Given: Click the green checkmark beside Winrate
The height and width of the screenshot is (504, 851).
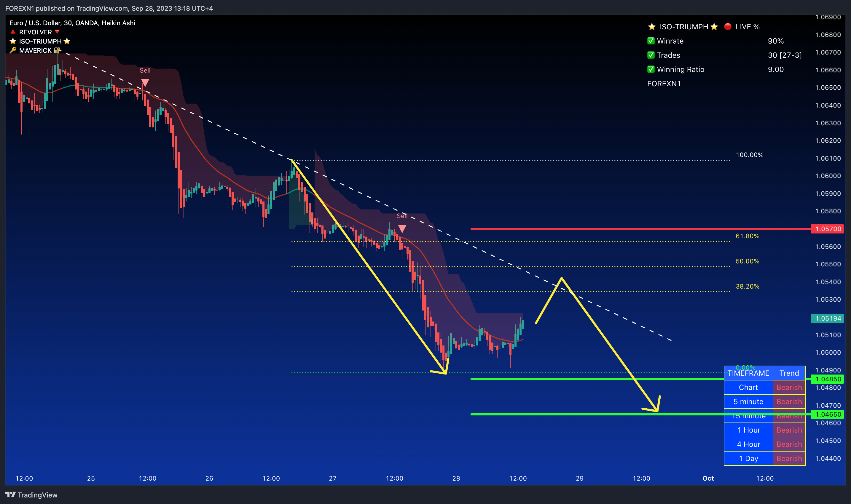Looking at the screenshot, I should pos(651,41).
